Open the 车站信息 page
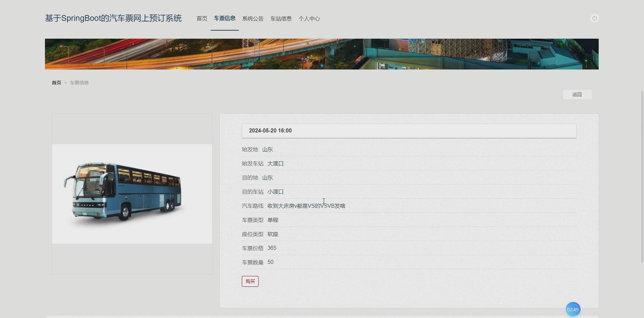This screenshot has height=318, width=644. point(281,18)
